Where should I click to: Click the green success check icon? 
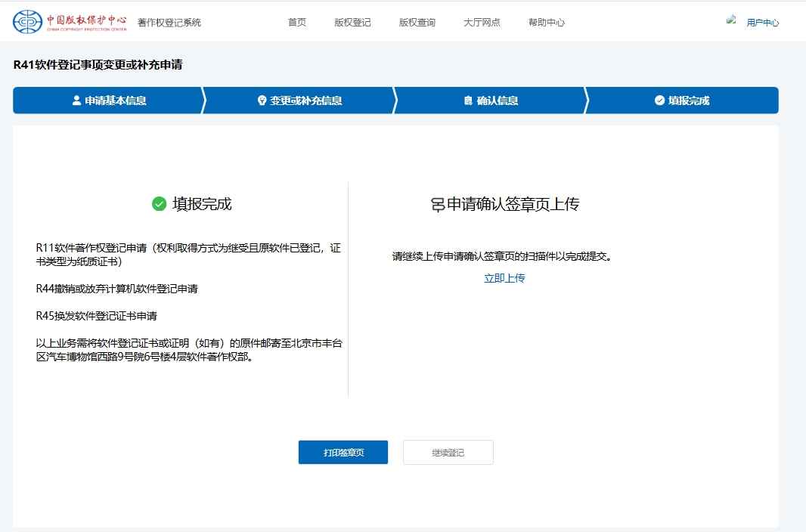point(159,204)
